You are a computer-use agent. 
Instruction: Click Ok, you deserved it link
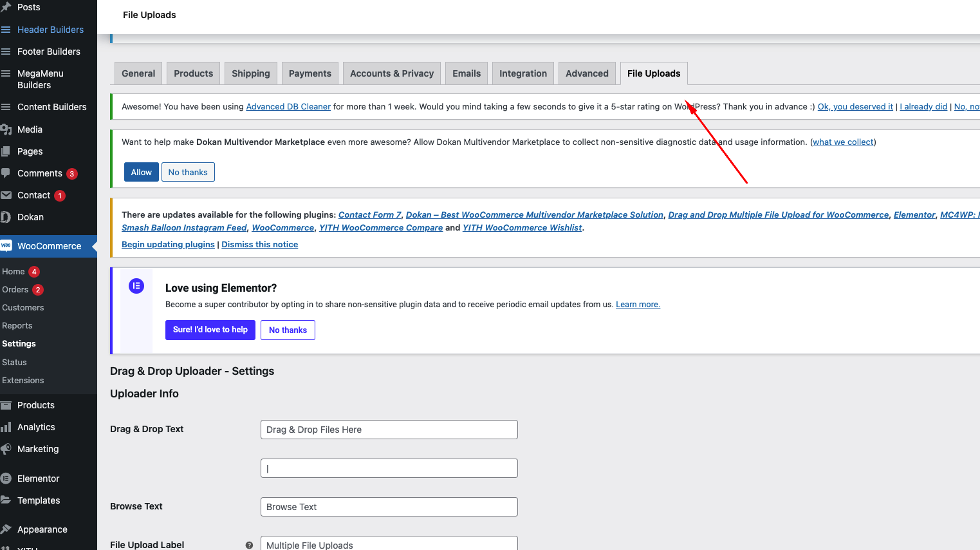[855, 107]
